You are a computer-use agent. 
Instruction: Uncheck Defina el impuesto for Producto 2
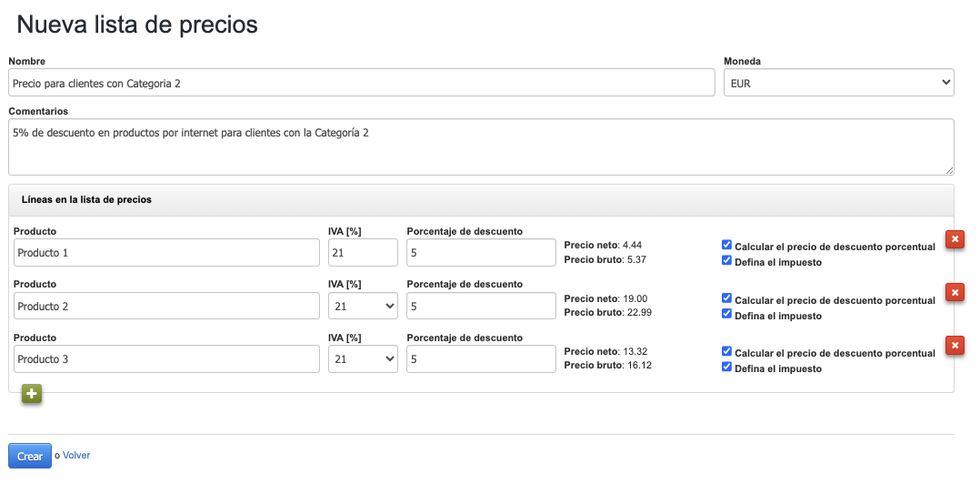(726, 315)
